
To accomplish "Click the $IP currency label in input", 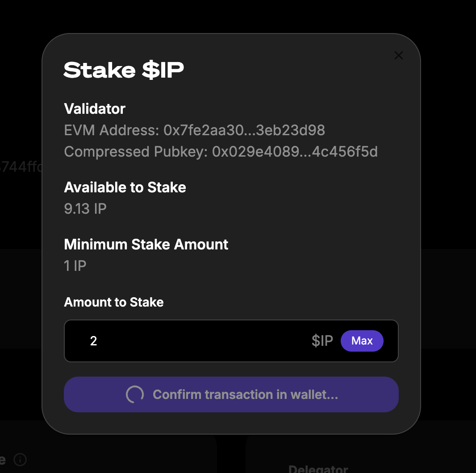I will click(x=322, y=341).
